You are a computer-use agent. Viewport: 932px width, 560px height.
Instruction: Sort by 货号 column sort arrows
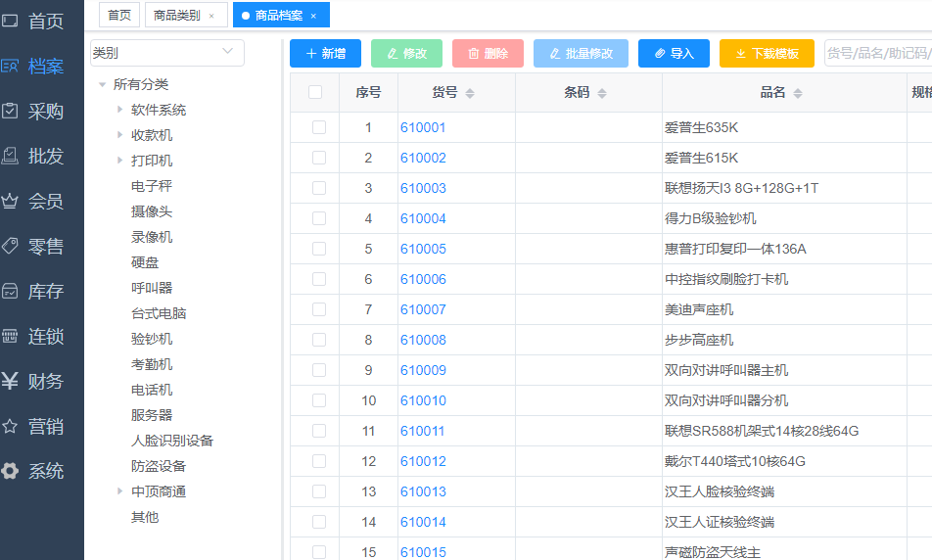(470, 93)
